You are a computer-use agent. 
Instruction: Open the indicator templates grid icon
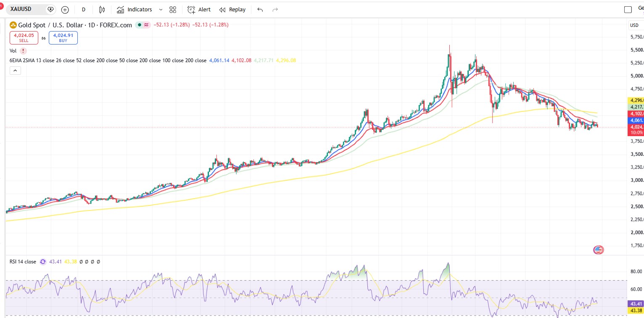point(173,9)
